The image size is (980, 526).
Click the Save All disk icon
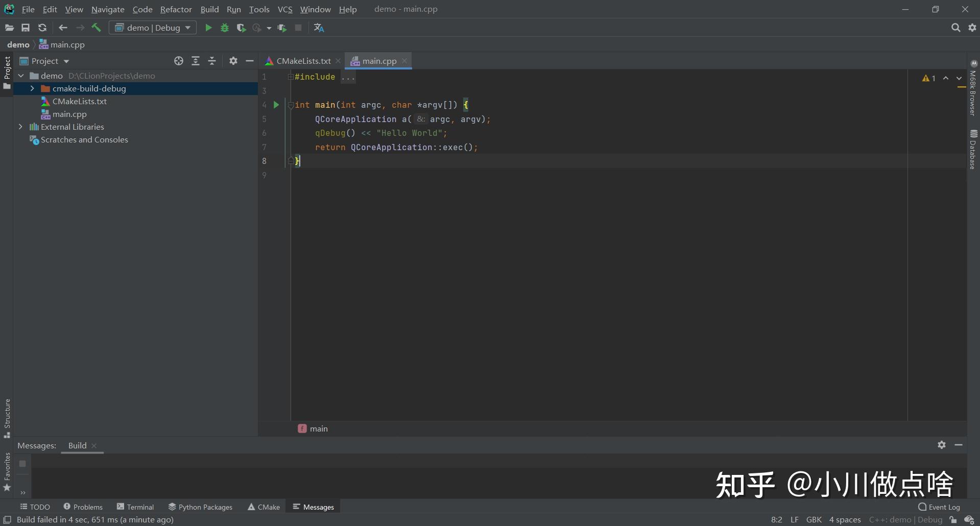pos(26,28)
